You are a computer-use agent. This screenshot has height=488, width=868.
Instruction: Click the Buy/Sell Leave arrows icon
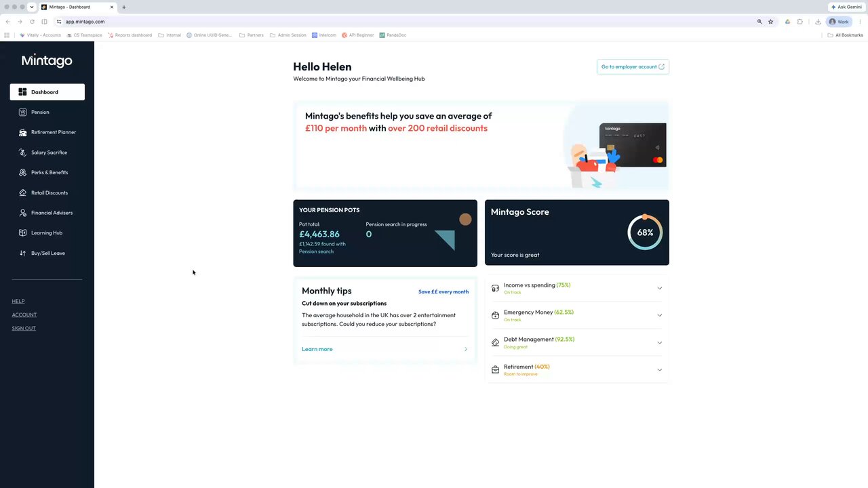point(22,253)
